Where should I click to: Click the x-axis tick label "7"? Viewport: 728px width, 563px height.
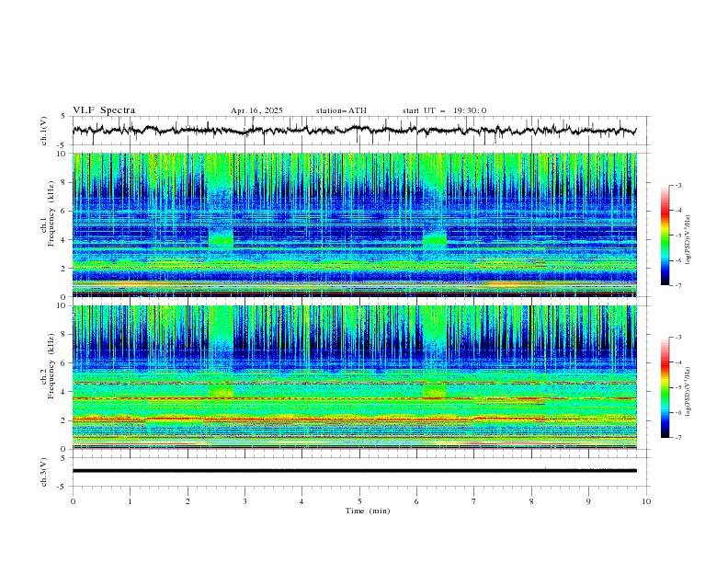click(474, 501)
